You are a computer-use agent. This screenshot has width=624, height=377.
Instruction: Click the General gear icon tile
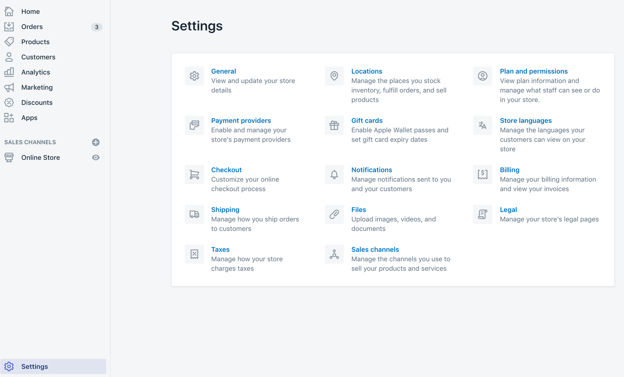[194, 76]
